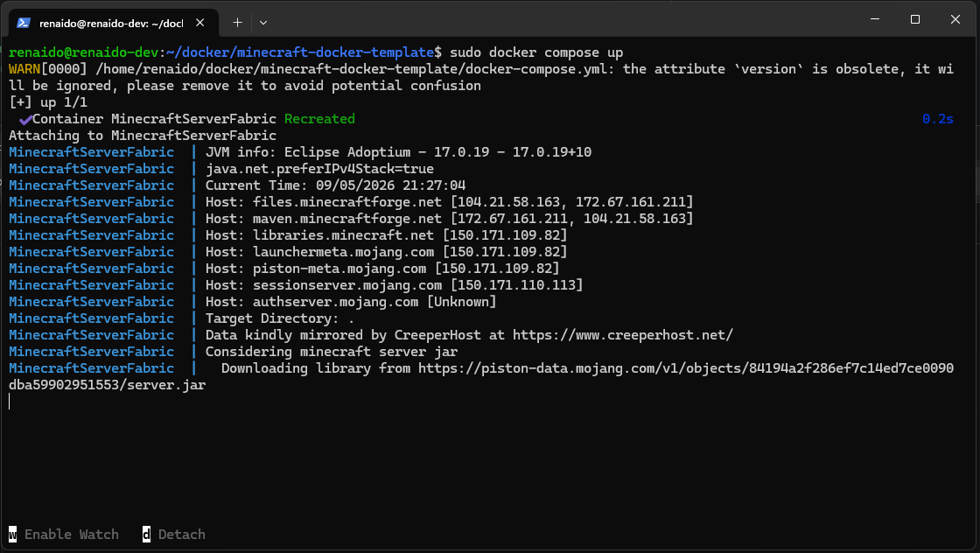
Task: Click 'Host: sessionserver.mojang.com' line
Action: pos(395,285)
